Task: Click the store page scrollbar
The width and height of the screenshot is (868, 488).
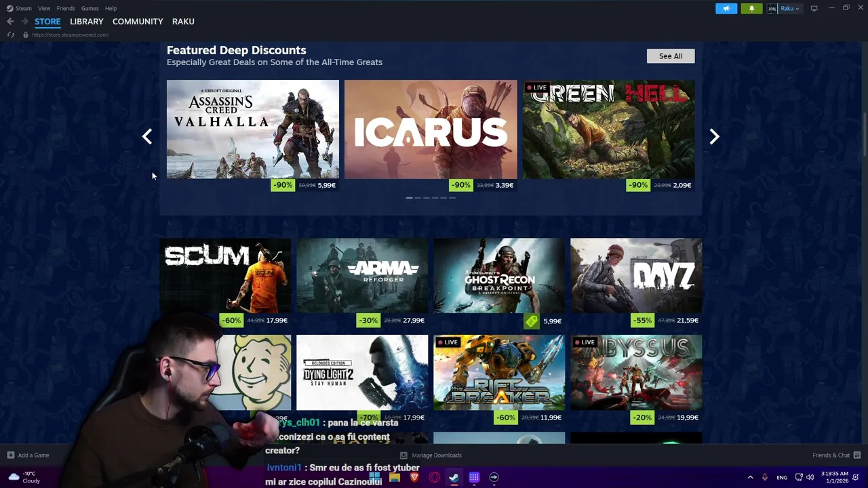Action: [x=864, y=136]
